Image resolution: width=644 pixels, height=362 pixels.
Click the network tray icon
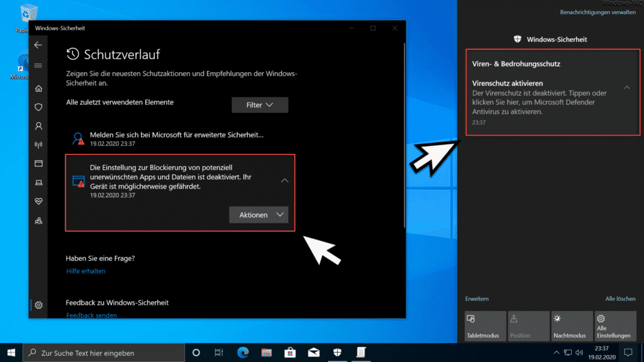click(x=568, y=353)
